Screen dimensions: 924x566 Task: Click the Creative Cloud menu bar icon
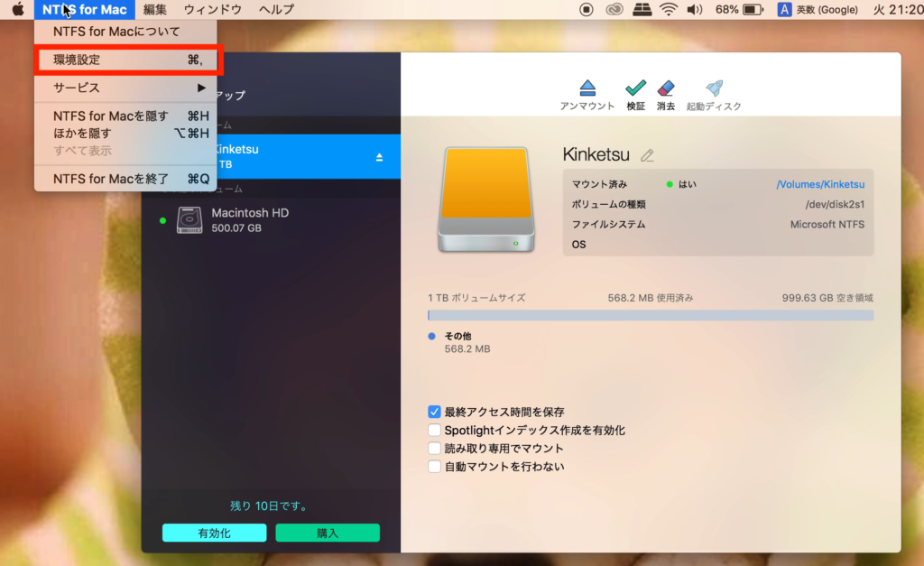click(614, 9)
